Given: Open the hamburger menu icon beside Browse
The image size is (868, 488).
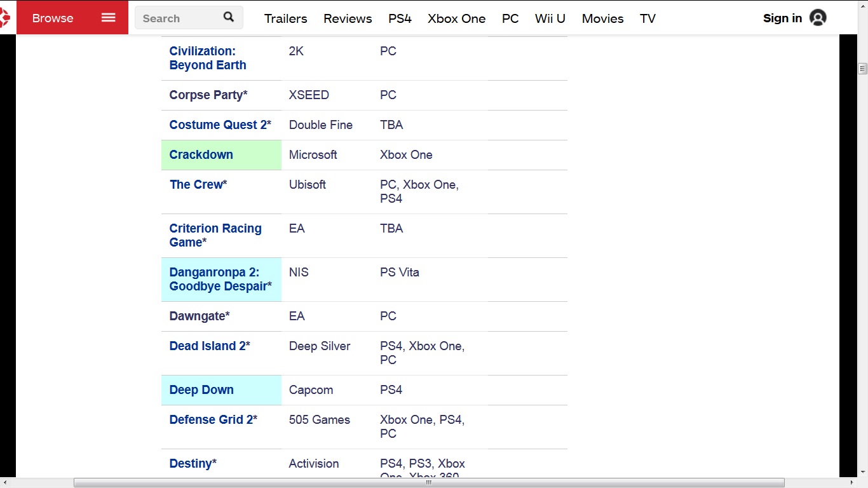Looking at the screenshot, I should click(109, 18).
